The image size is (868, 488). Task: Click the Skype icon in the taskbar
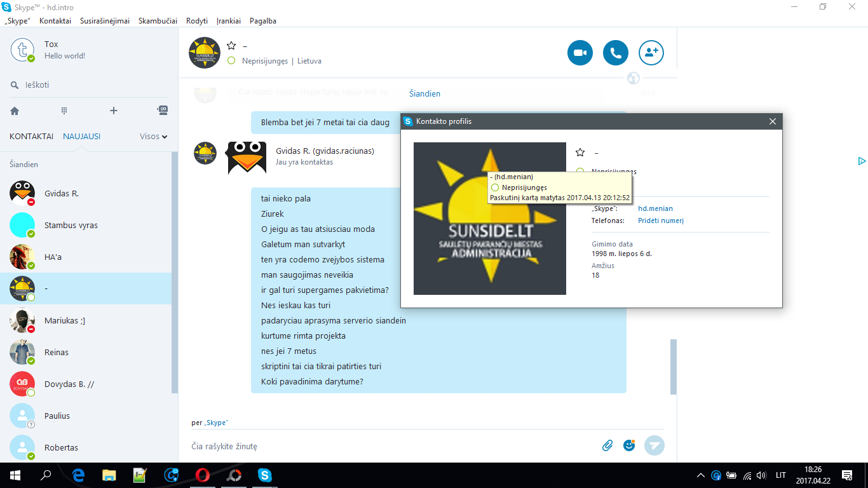point(265,475)
